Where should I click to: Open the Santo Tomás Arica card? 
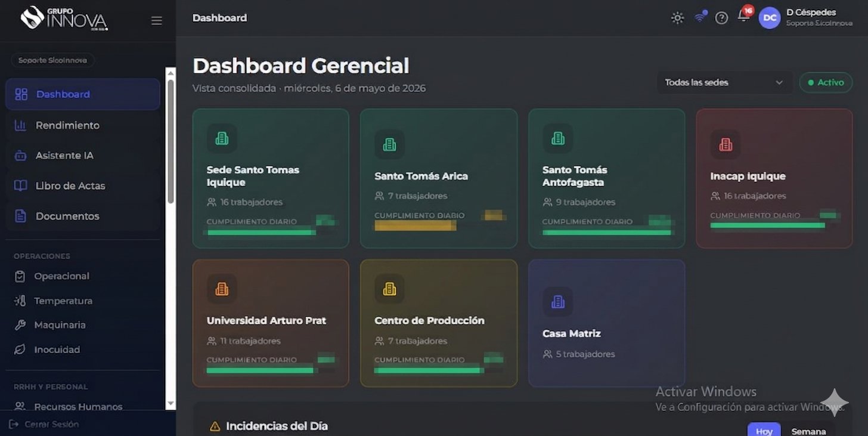pyautogui.click(x=439, y=178)
